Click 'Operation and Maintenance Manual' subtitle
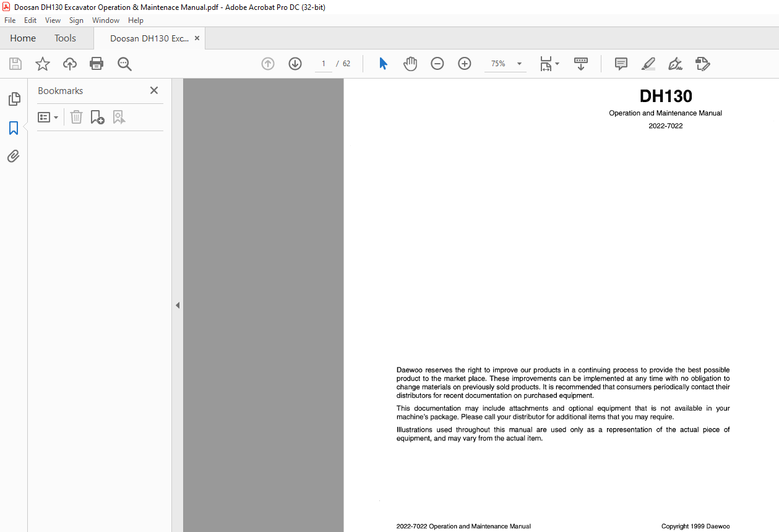Viewport: 779px width, 532px height. pyautogui.click(x=666, y=113)
